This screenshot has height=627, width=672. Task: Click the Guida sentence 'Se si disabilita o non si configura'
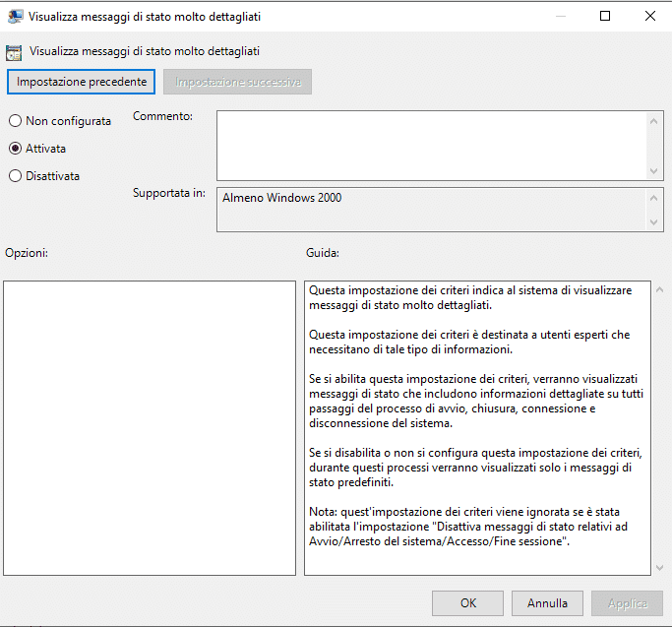coord(475,468)
